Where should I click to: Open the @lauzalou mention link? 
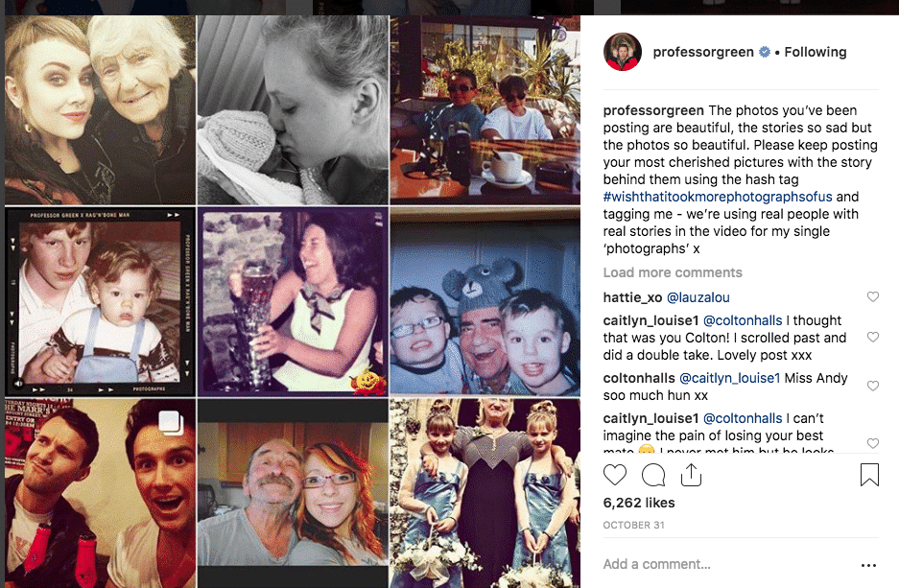(x=698, y=297)
